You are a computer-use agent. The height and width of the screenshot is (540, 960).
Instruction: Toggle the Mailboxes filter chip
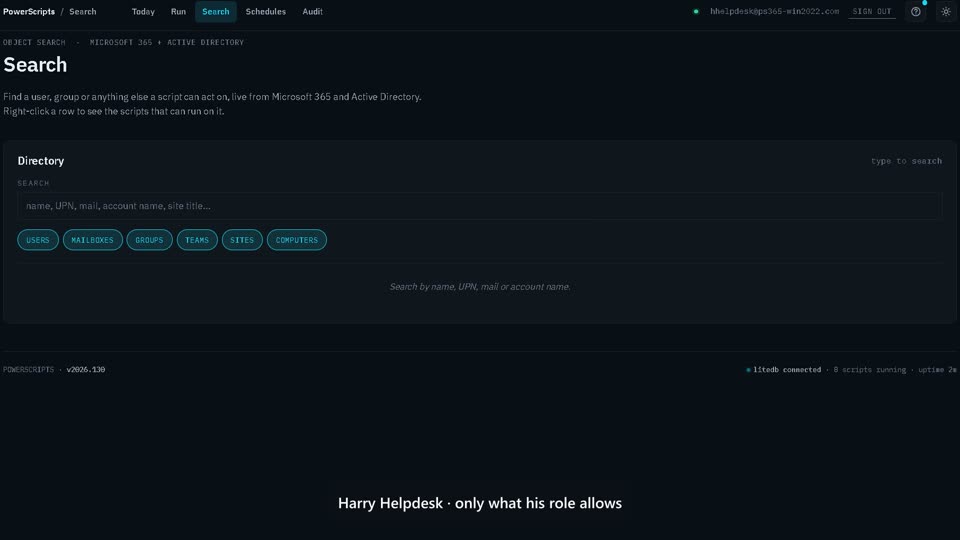pyautogui.click(x=92, y=240)
